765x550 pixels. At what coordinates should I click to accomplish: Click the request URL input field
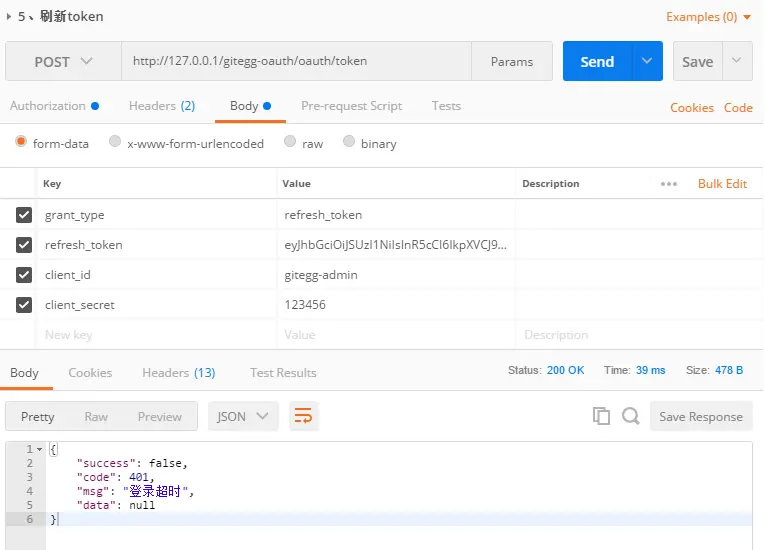(295, 61)
